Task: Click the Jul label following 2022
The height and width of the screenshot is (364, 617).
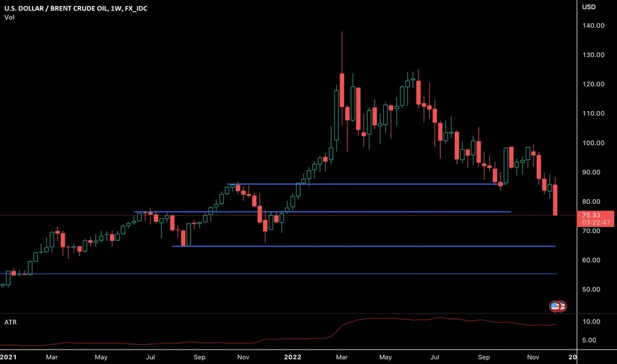Action: 435,357
